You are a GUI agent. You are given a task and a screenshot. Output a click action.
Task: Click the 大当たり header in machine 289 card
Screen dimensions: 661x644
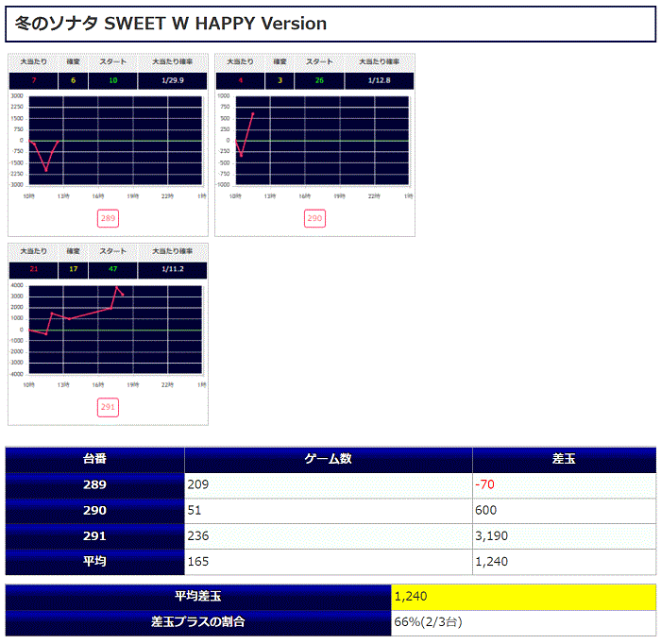[x=34, y=62]
